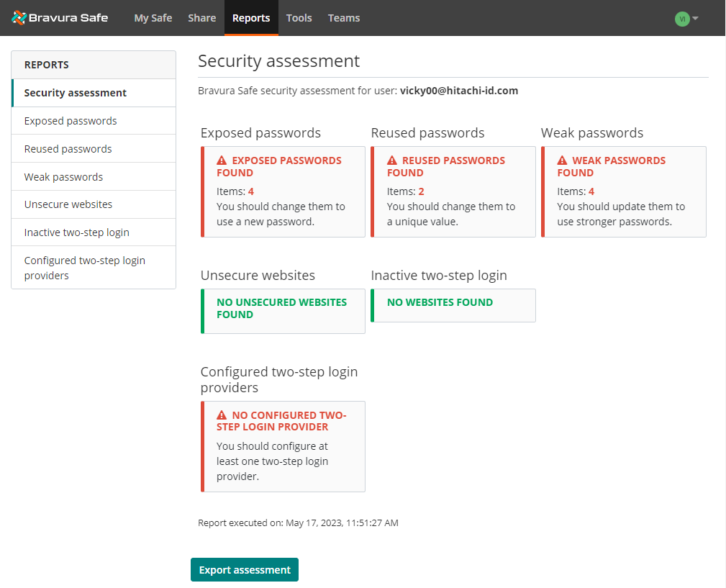
Task: Click warning icon on Exposed passwords card
Action: [x=222, y=160]
